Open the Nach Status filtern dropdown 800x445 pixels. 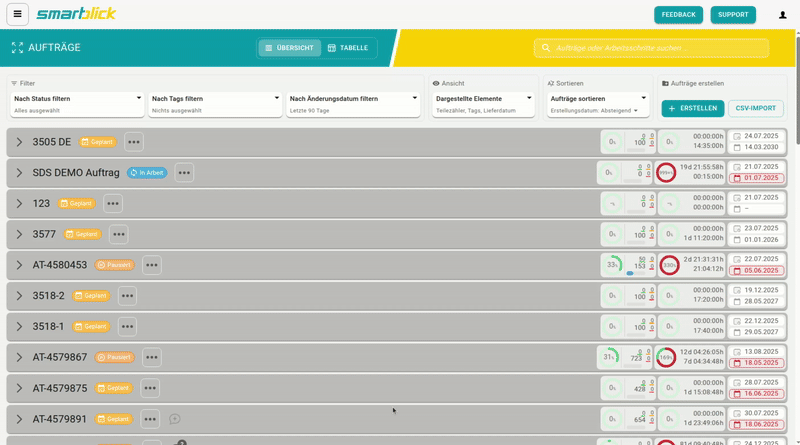[78, 99]
